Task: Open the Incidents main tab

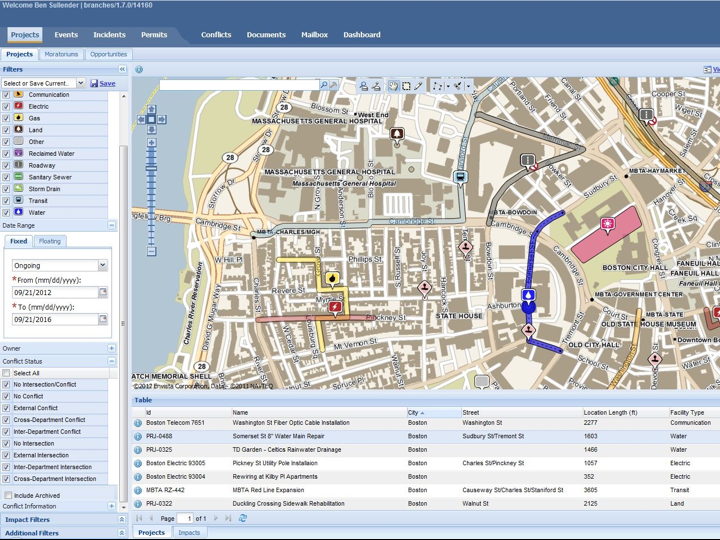Action: (109, 35)
